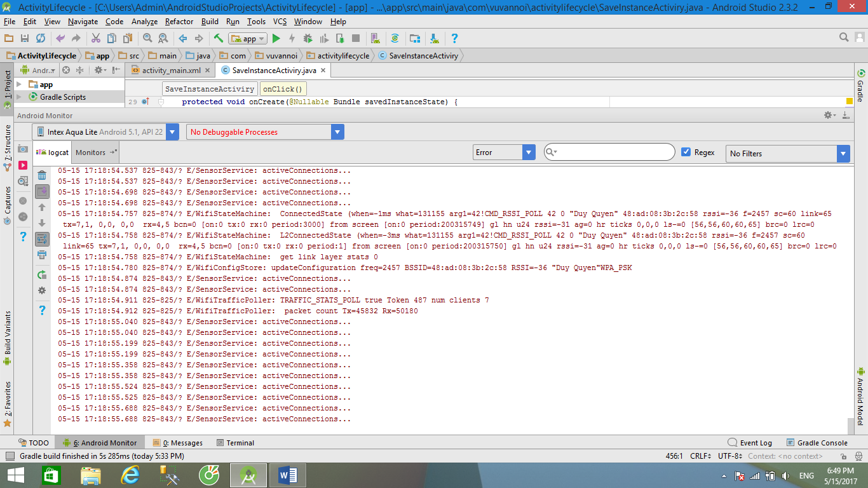Close the SaveInstanceActiviry.java tab

pos(323,71)
